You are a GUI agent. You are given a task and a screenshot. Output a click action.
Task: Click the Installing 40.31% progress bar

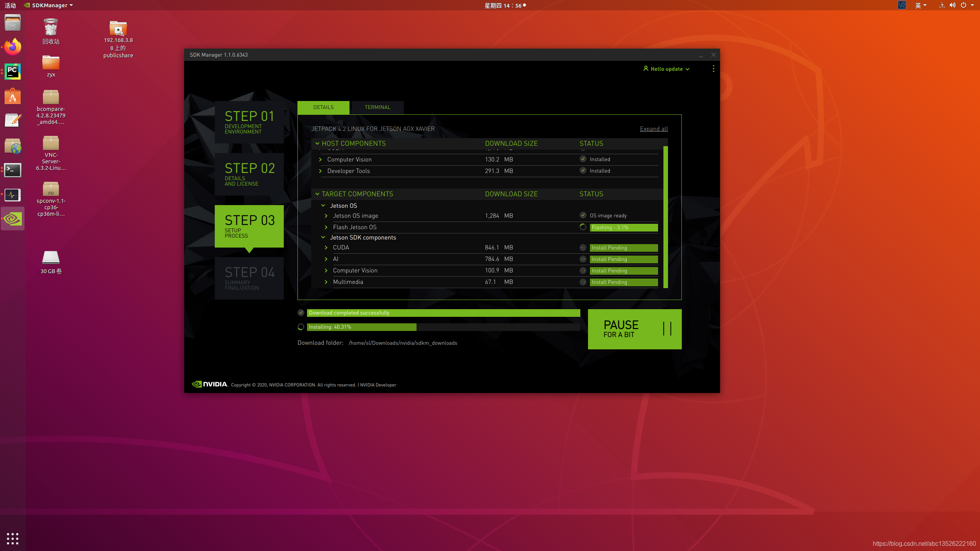pyautogui.click(x=443, y=327)
